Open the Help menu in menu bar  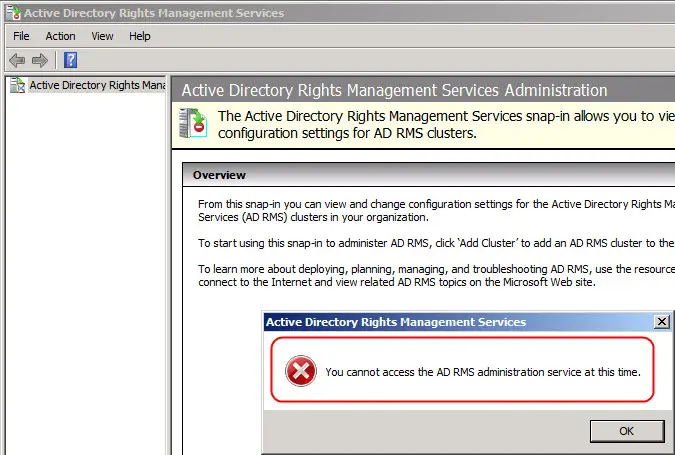[139, 36]
